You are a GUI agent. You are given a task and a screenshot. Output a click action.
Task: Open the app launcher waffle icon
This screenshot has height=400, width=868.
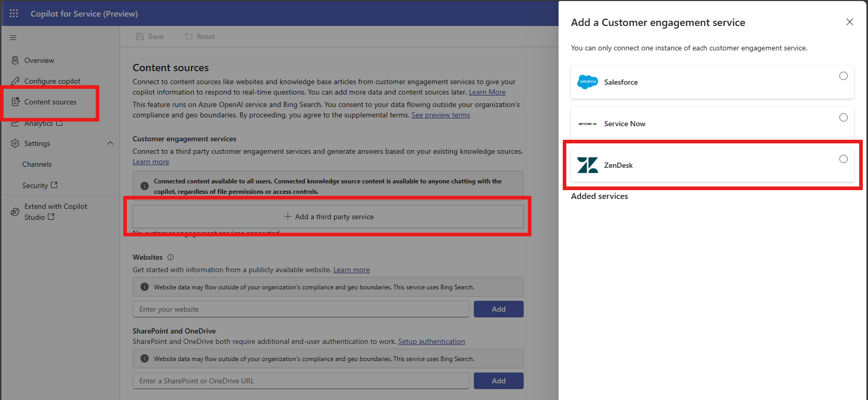click(x=14, y=14)
